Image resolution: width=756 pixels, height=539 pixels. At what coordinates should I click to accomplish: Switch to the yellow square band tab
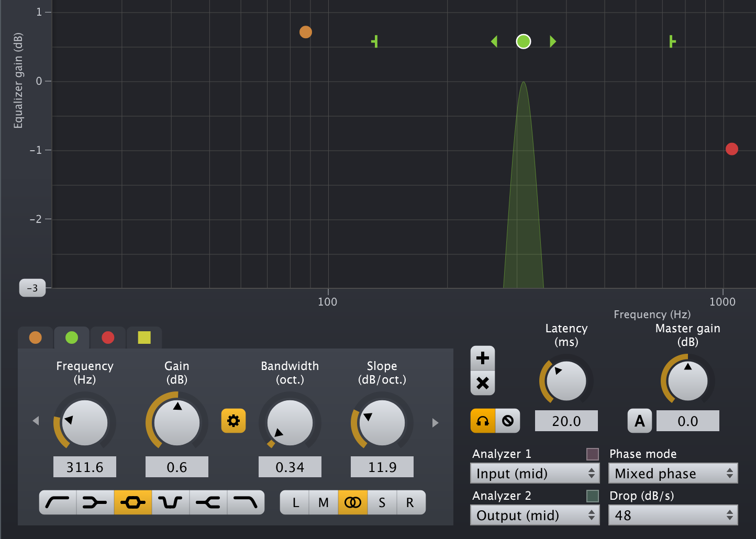click(144, 338)
